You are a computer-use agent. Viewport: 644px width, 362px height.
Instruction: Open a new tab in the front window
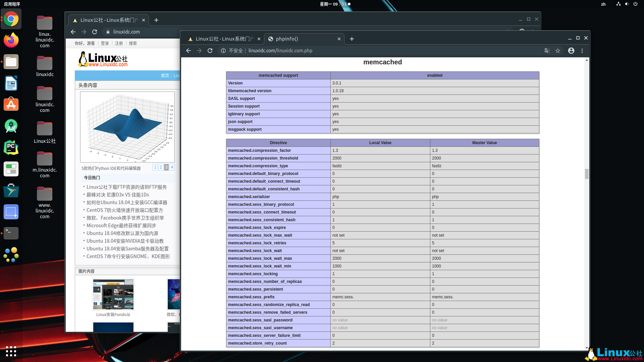[352, 39]
